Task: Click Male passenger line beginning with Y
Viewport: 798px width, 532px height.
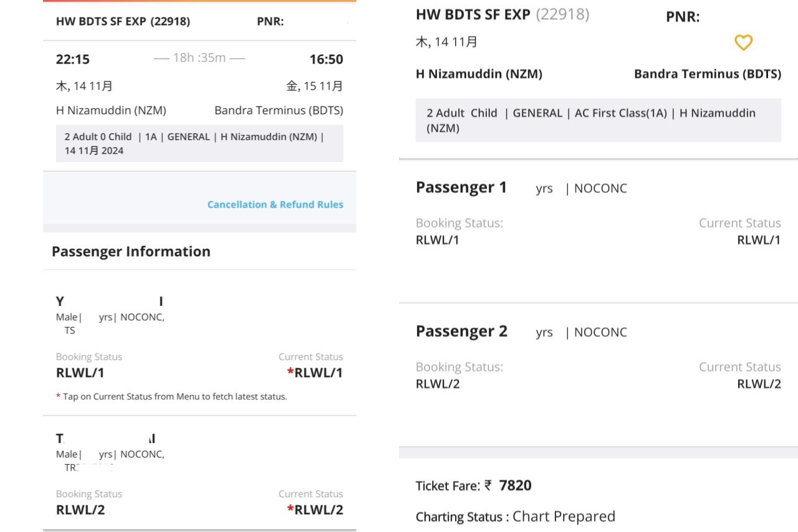Action: (110, 317)
